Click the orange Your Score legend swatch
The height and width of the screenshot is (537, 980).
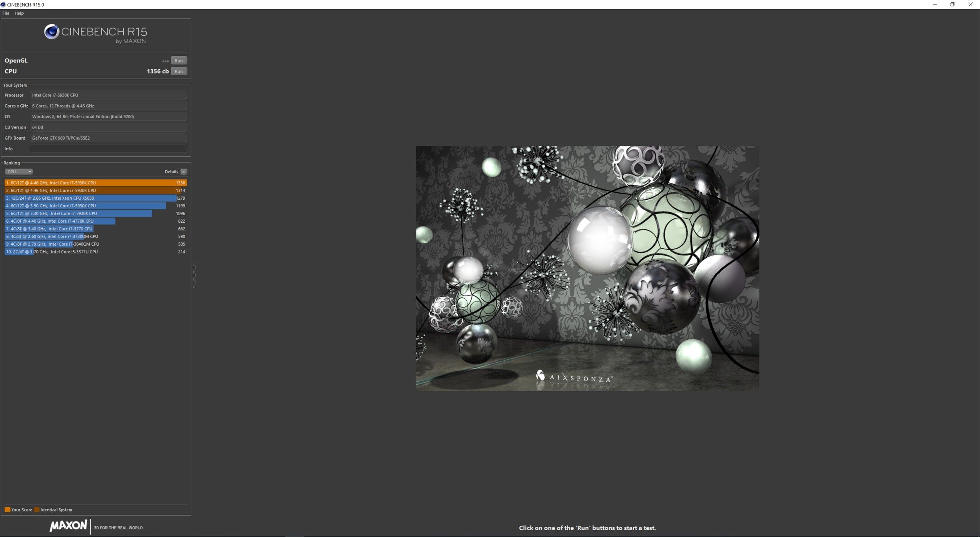tap(7, 509)
